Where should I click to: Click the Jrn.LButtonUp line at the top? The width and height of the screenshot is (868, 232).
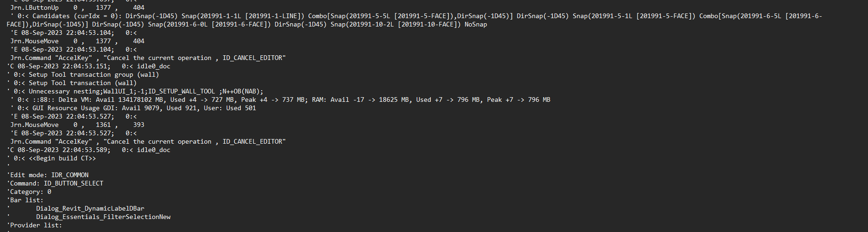point(77,7)
